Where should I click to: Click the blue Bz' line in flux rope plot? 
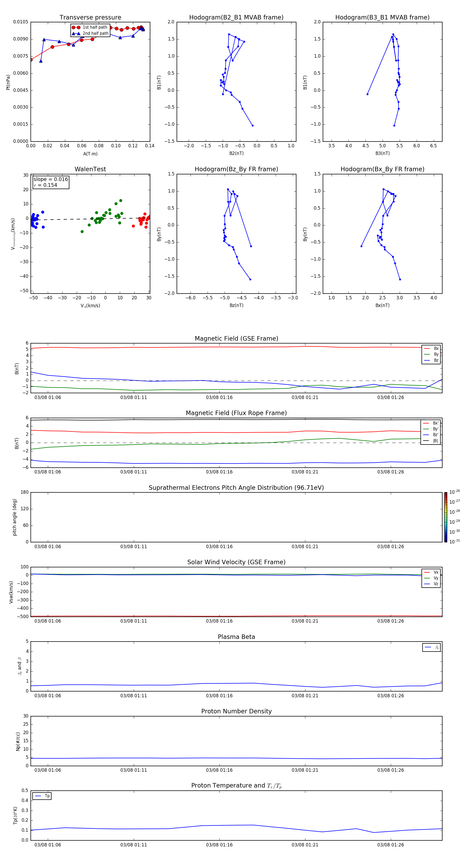236,463
